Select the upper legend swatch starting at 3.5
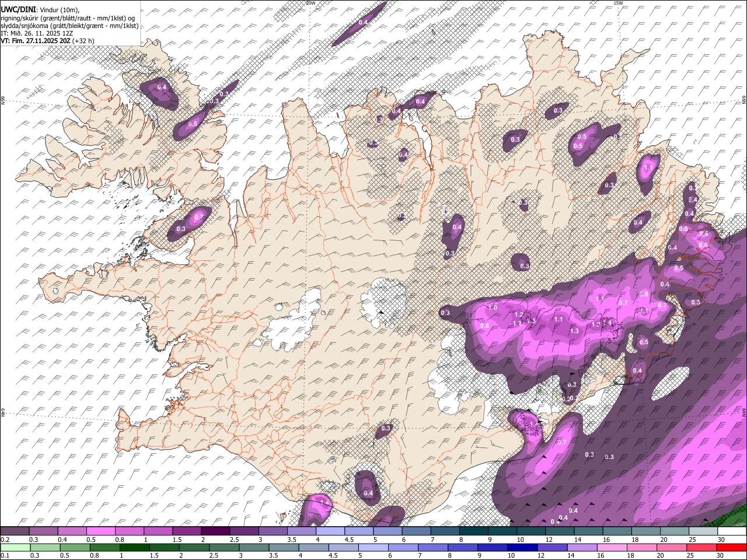This screenshot has height=560, width=747. pyautogui.click(x=302, y=531)
